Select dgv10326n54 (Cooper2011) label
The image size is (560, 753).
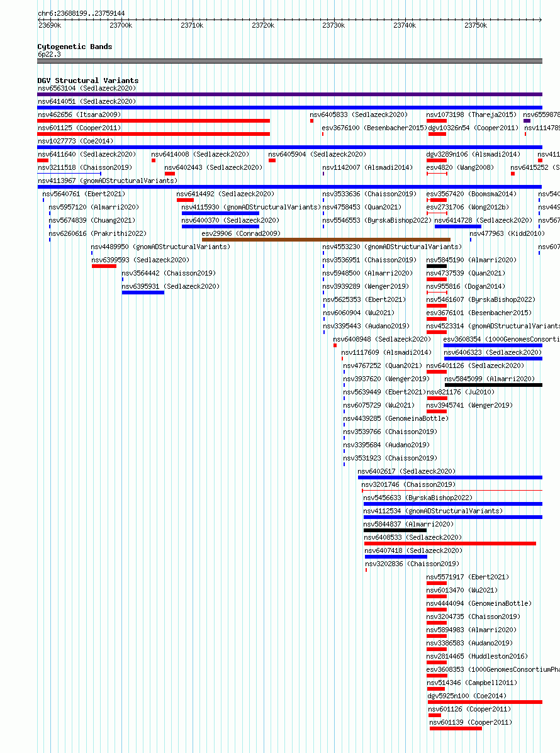pos(474,128)
